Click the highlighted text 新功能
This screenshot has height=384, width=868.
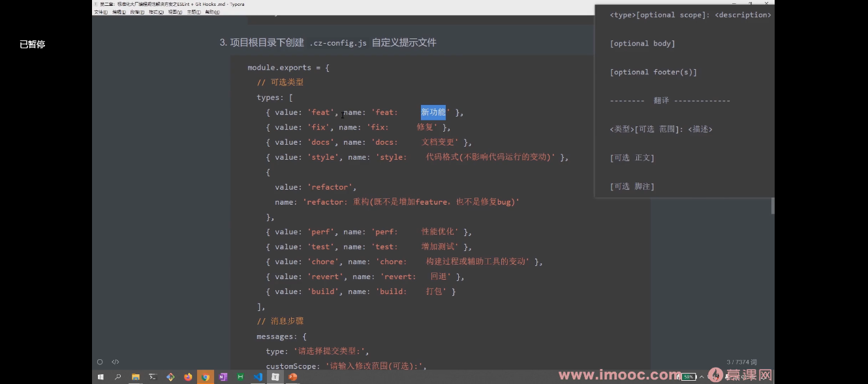433,112
